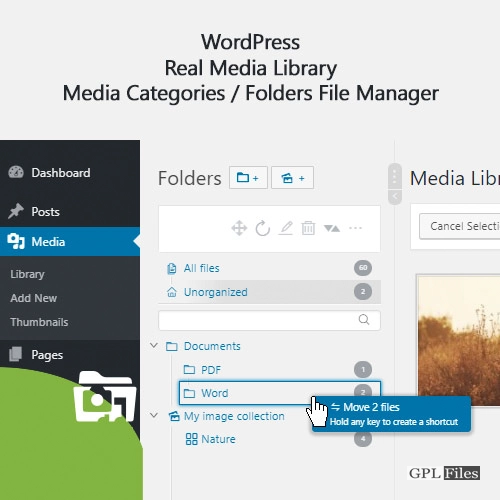Click the PDF count badge 1
The image size is (500, 500).
pos(363,369)
